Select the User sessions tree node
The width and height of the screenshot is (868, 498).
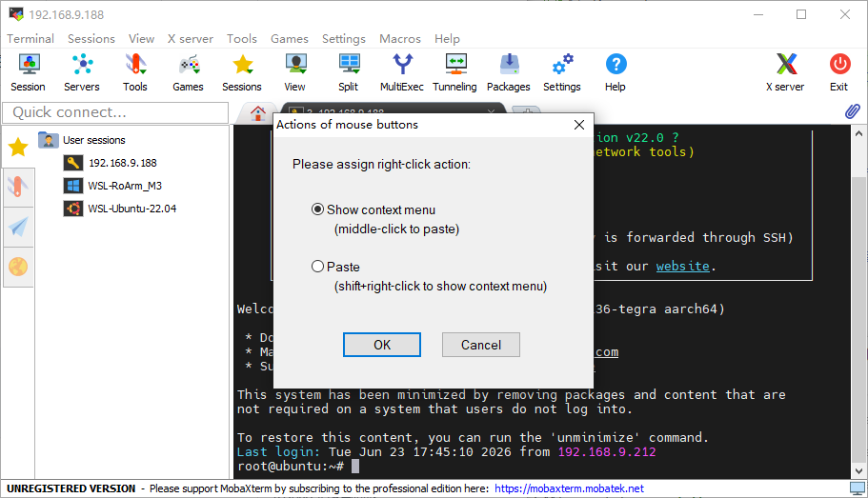(x=94, y=140)
